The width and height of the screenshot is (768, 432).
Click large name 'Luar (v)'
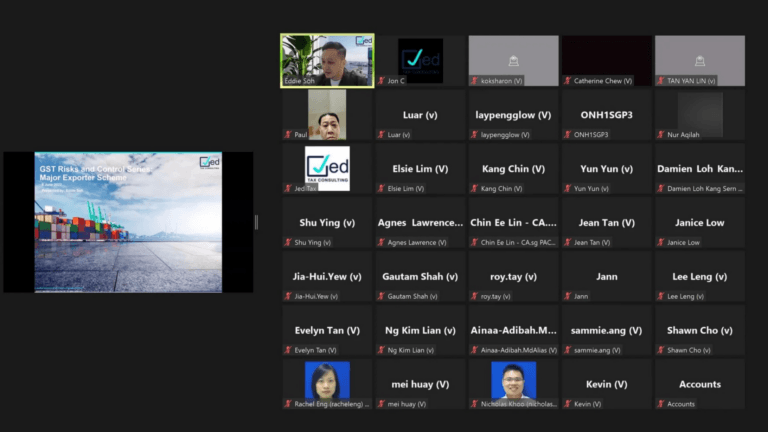[x=420, y=115]
